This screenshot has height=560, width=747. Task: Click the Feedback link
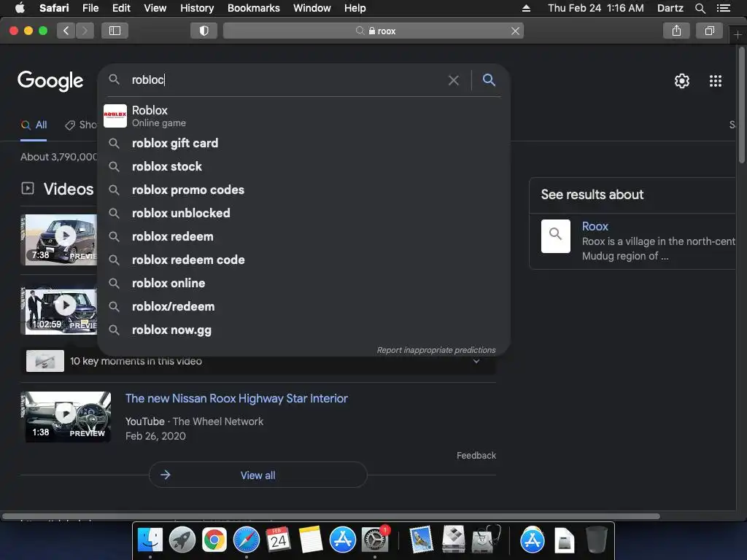click(476, 456)
